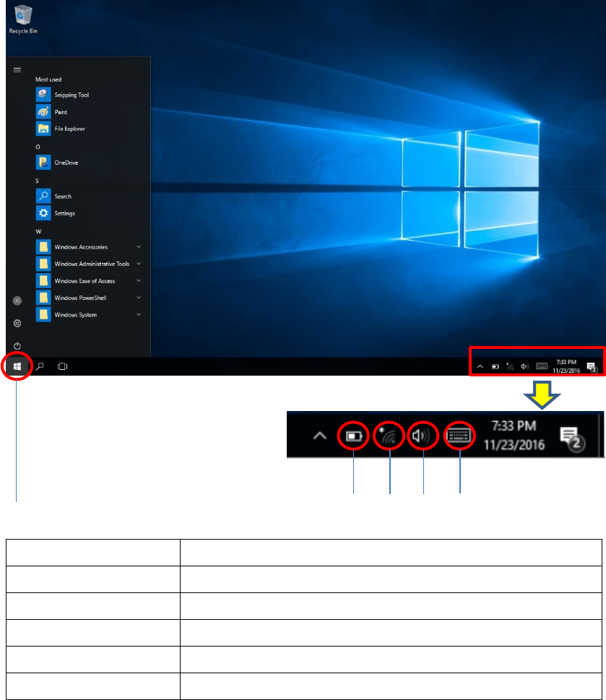Click the 'Most used' heading
This screenshot has width=606, height=700.
pyautogui.click(x=48, y=79)
